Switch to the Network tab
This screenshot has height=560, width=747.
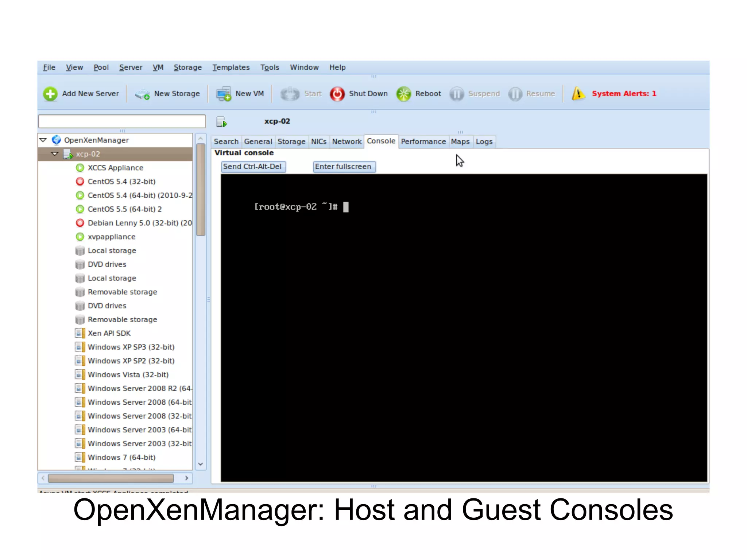point(347,141)
